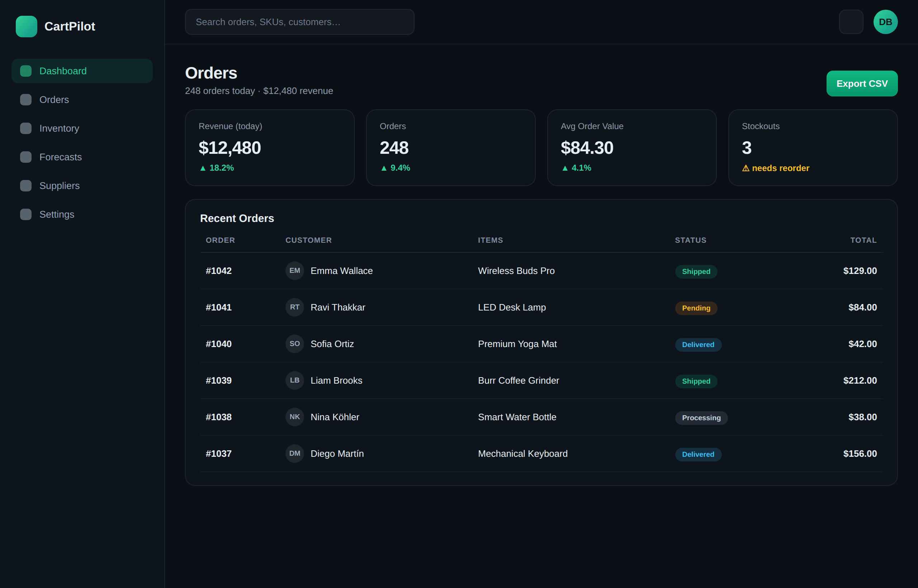Open Dashboard in the sidebar
Image resolution: width=918 pixels, height=588 pixels.
click(82, 71)
